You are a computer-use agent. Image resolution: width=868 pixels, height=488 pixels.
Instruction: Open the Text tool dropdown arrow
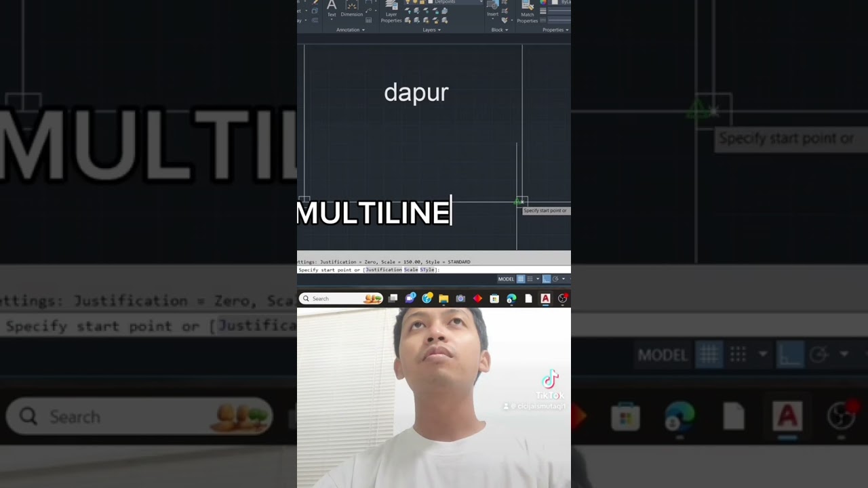click(332, 19)
